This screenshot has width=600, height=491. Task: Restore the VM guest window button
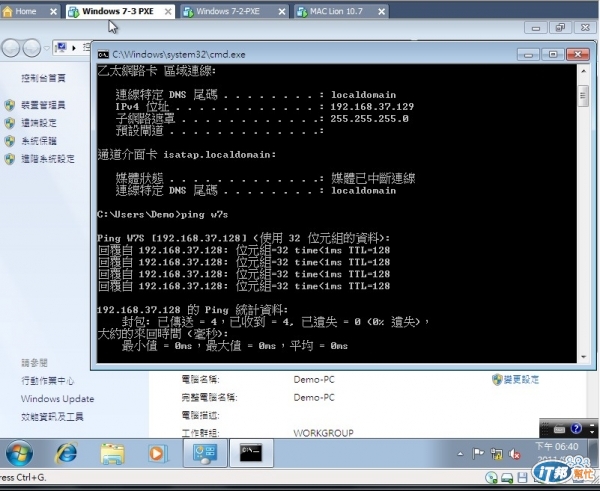coord(560,28)
